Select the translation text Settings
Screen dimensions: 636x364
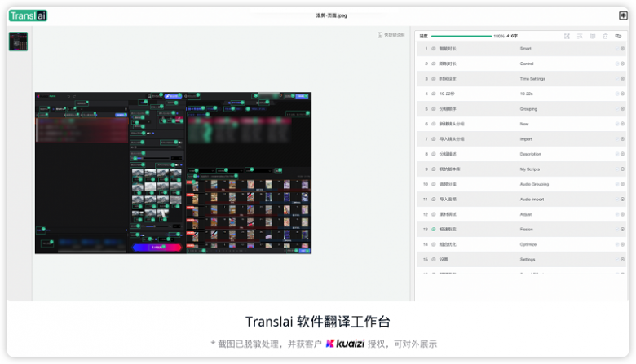[528, 259]
